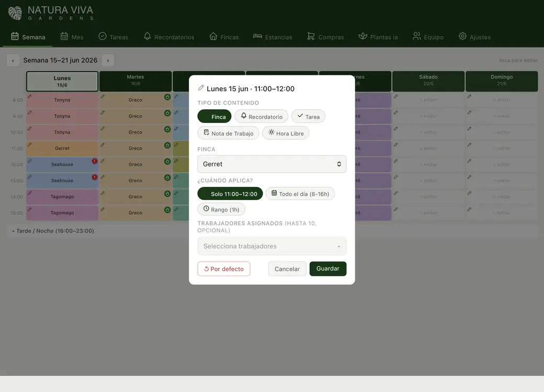Switch to the Mes tab

(72, 37)
